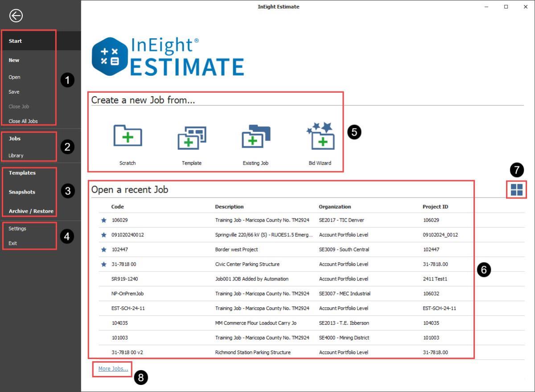Viewport: 535px width, 392px height.
Task: Click organization SE4000 - Mining District
Action: click(x=344, y=338)
